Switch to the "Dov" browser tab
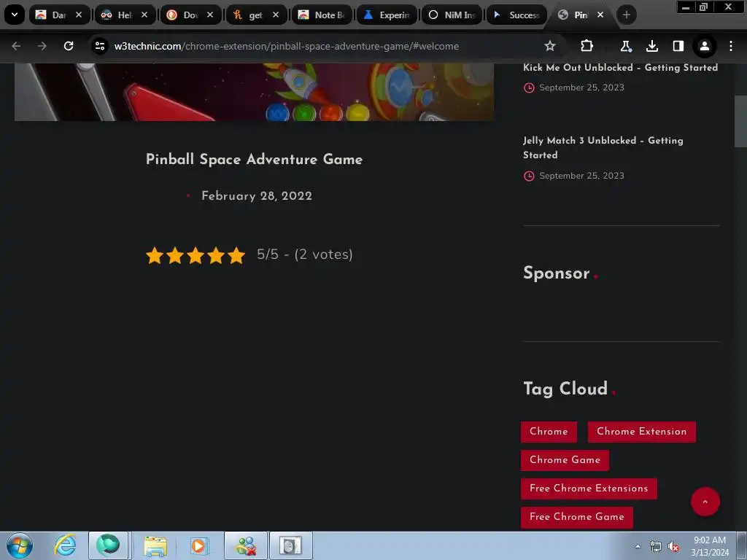Viewport: 747px width, 560px height. [190, 15]
